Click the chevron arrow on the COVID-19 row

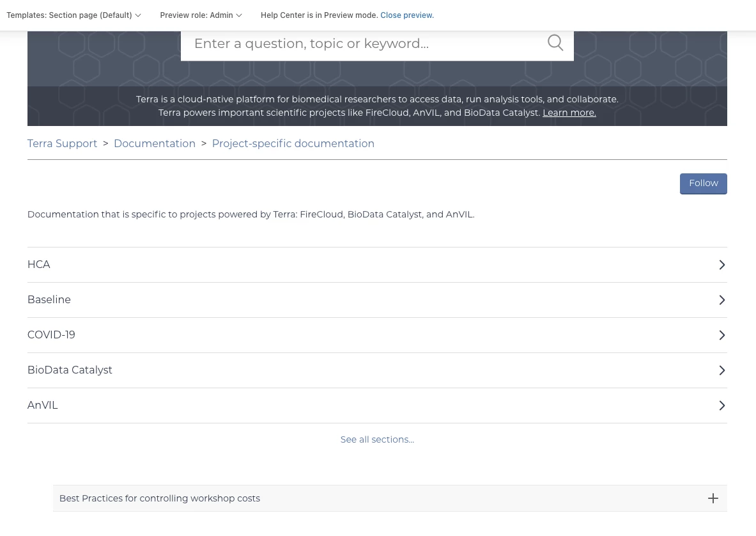pyautogui.click(x=721, y=335)
